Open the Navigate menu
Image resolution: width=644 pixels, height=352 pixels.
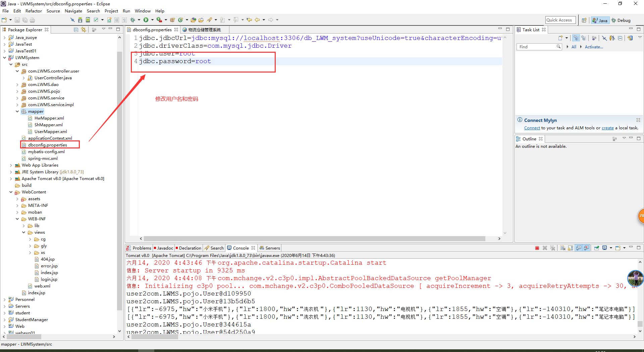click(x=73, y=11)
